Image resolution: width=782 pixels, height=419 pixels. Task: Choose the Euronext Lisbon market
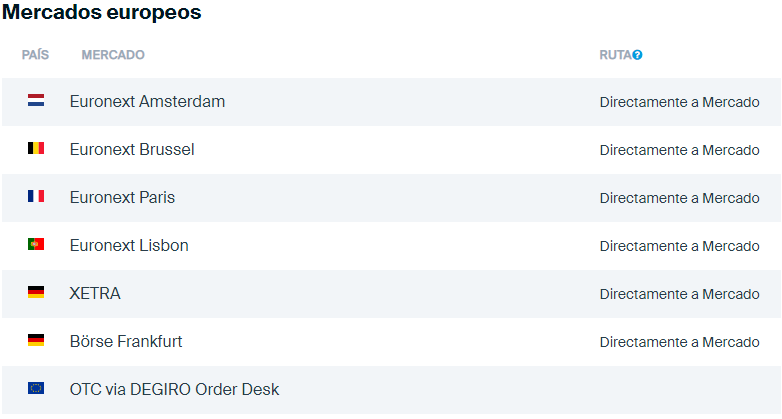129,246
